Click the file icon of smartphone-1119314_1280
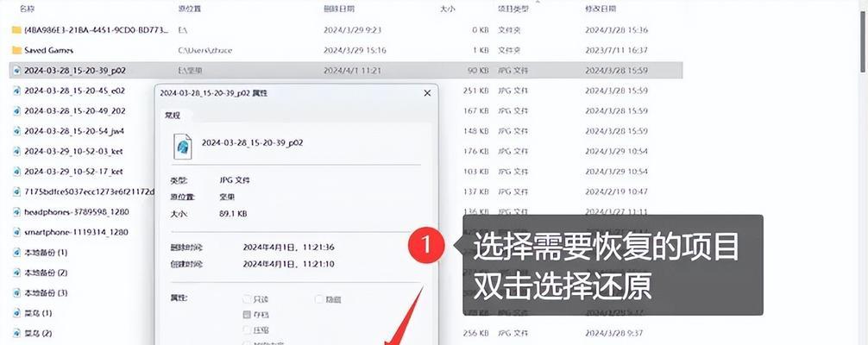868x345 pixels. pos(17,232)
